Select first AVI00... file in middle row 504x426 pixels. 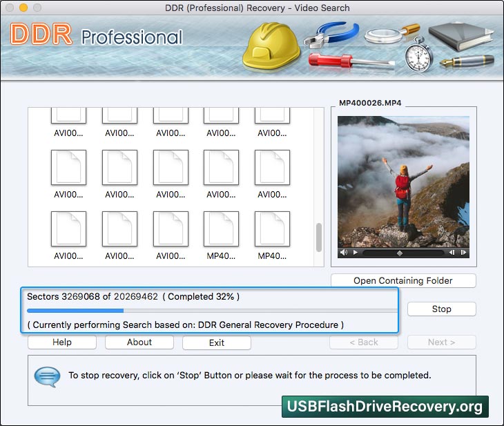coord(68,168)
